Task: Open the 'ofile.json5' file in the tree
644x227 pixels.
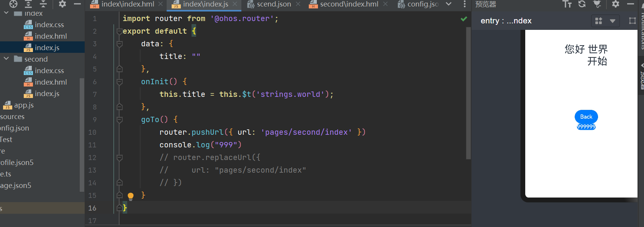Action: (x=17, y=162)
